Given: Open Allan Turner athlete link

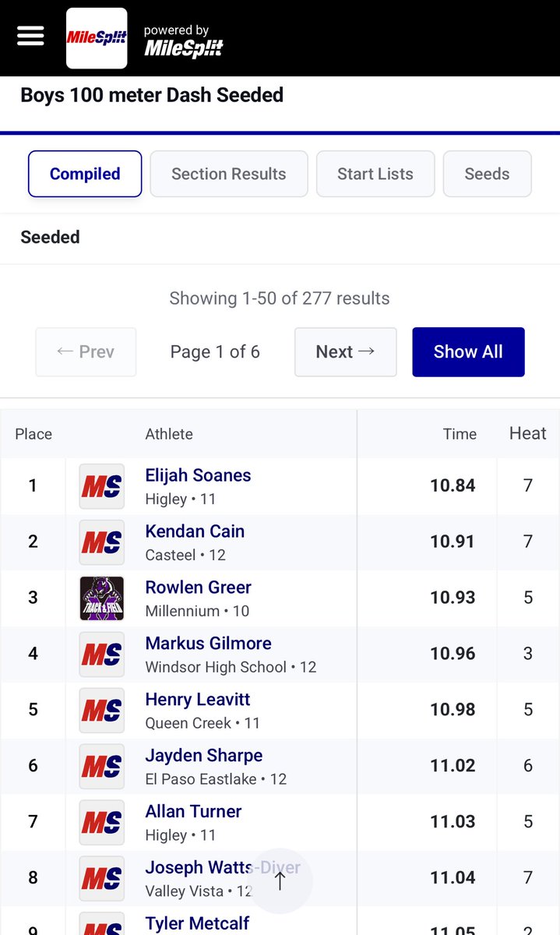Looking at the screenshot, I should pyautogui.click(x=193, y=812).
